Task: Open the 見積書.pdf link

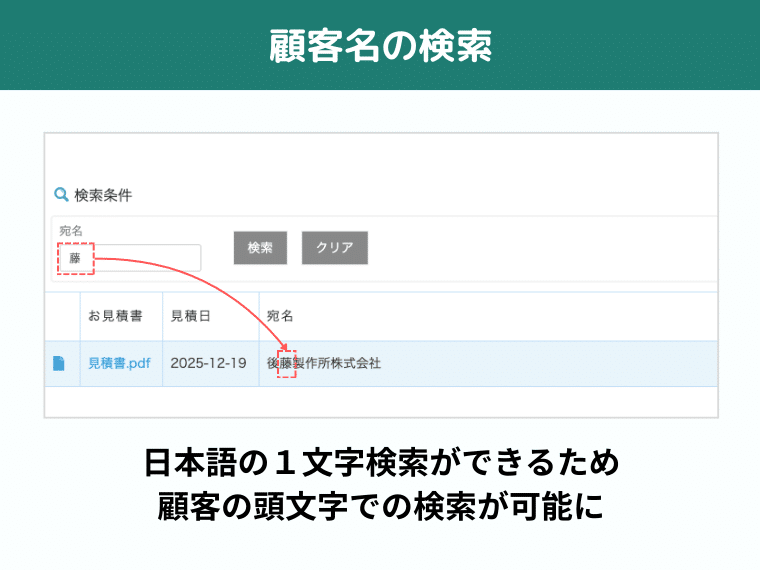Action: (x=119, y=363)
